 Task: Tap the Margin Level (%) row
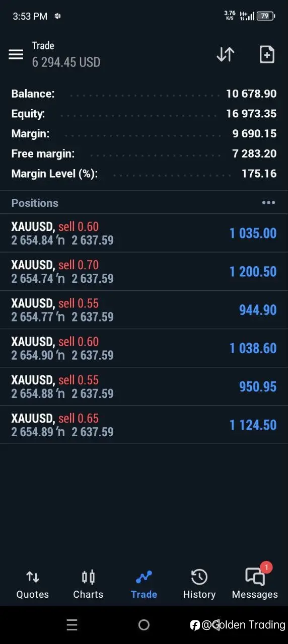point(144,174)
